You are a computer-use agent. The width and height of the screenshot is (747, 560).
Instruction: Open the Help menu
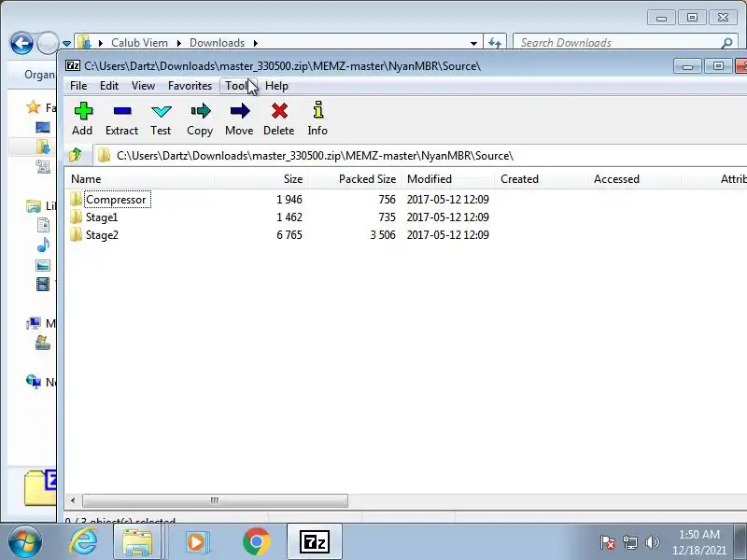tap(276, 86)
